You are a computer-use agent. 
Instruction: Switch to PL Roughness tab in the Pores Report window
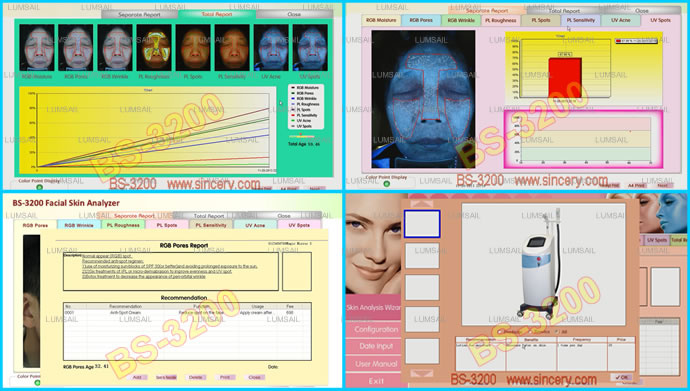point(123,225)
